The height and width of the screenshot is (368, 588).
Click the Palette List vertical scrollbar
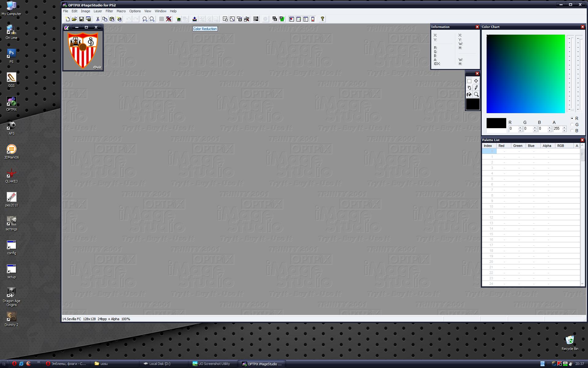(x=582, y=215)
